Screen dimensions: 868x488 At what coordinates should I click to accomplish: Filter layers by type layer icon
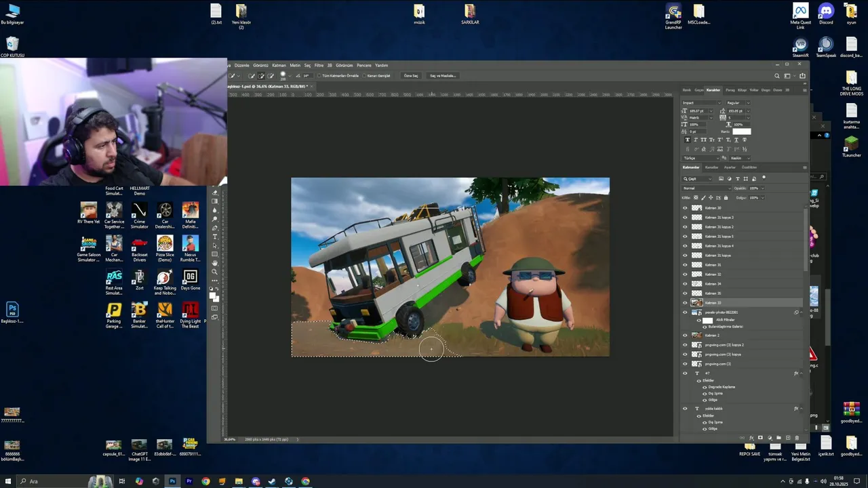pyautogui.click(x=738, y=179)
